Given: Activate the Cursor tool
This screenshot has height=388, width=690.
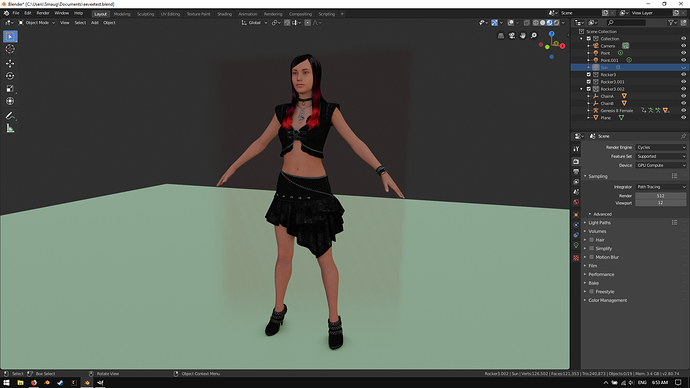Looking at the screenshot, I should pyautogui.click(x=10, y=49).
